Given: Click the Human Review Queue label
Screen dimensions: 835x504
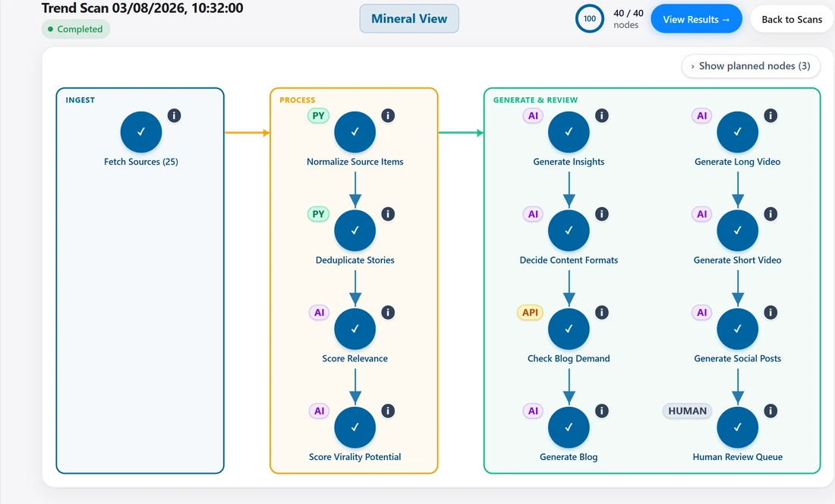Looking at the screenshot, I should pyautogui.click(x=738, y=457).
